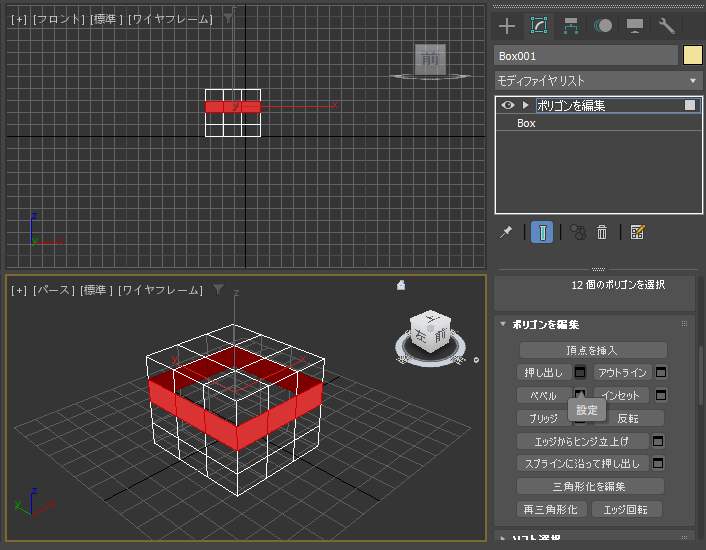Image resolution: width=706 pixels, height=550 pixels.
Task: Open the モディファイヤ リスト dropdown
Action: click(598, 81)
